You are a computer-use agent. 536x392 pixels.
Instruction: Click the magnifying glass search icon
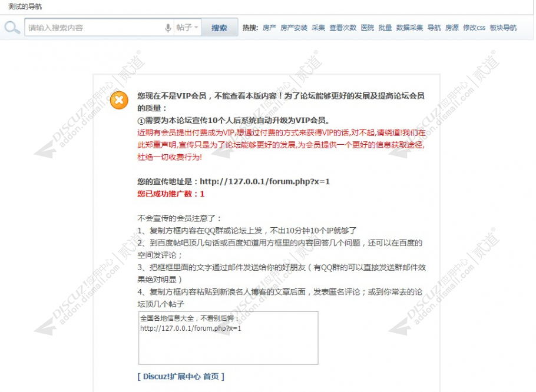[x=12, y=28]
